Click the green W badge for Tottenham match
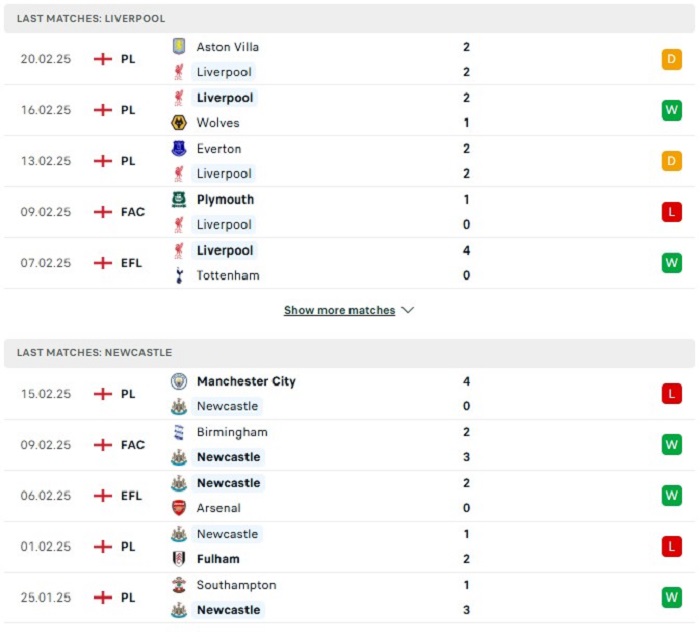The height and width of the screenshot is (637, 700). [x=671, y=263]
